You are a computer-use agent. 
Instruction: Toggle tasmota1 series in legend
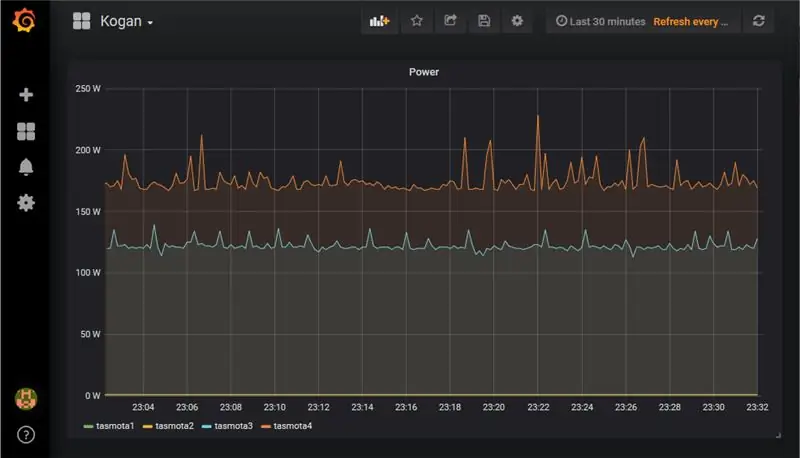tap(115, 426)
